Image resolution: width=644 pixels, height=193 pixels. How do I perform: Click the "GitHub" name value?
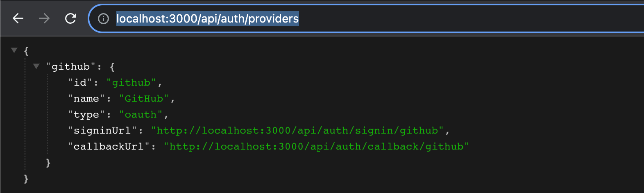(x=144, y=99)
